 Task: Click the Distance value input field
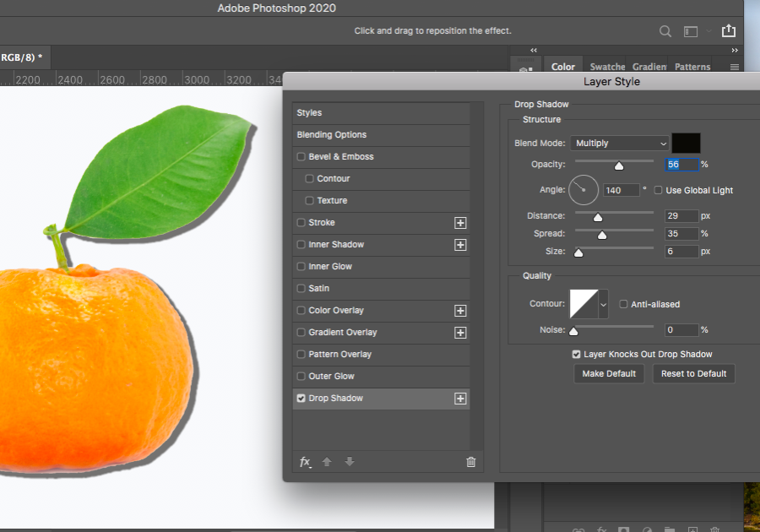tap(681, 216)
